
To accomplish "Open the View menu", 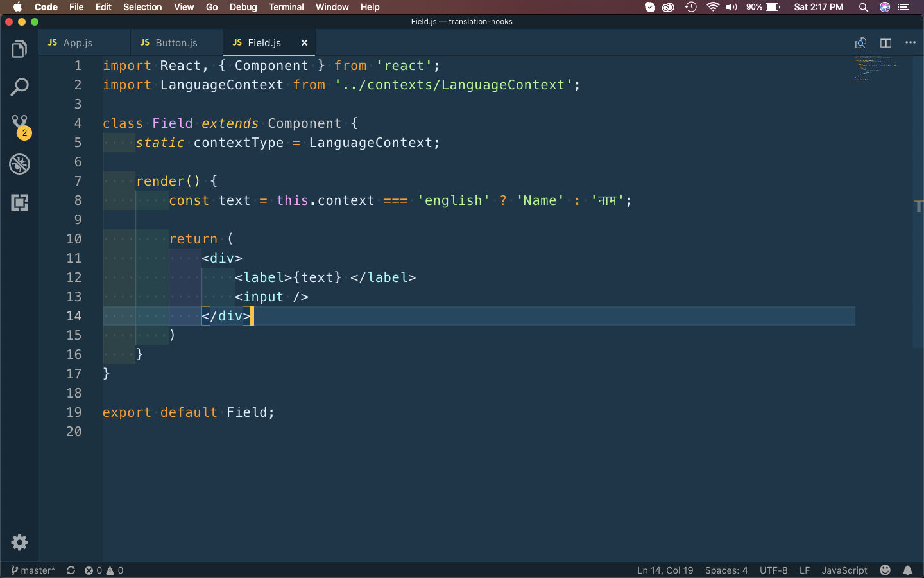I will [x=184, y=7].
